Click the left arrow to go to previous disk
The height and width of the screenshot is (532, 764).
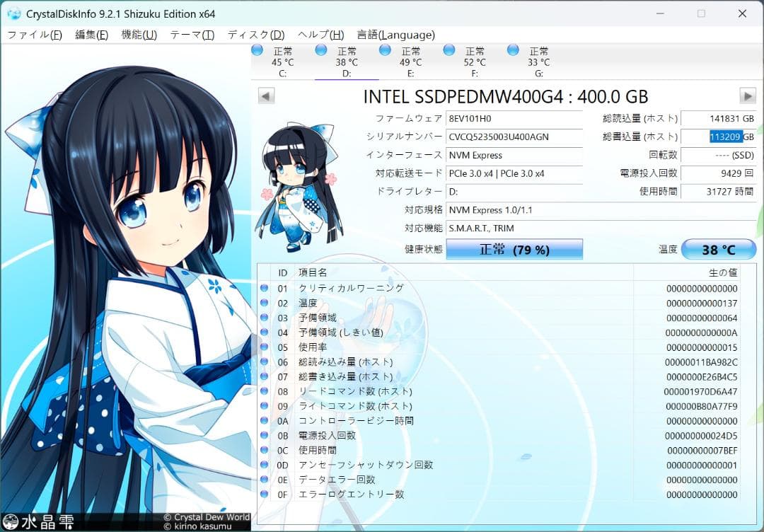coord(265,96)
